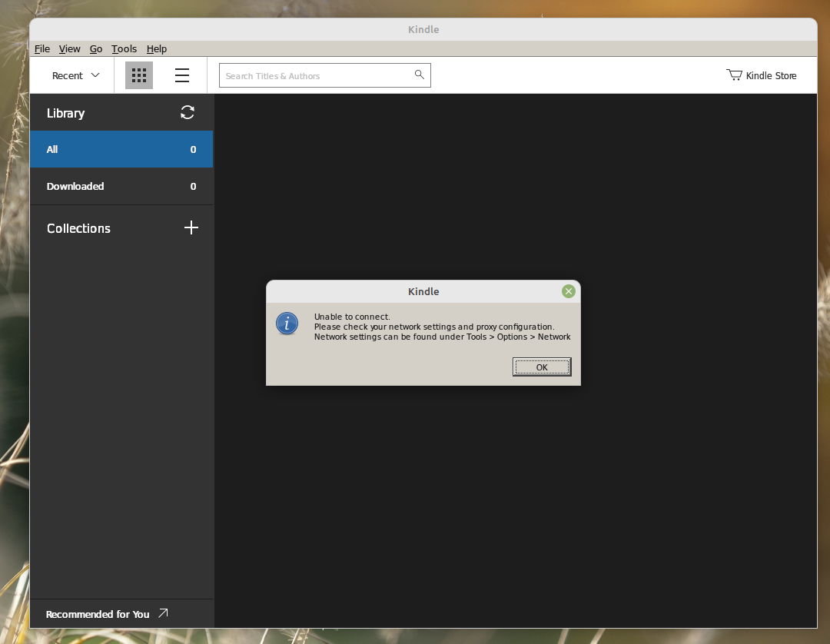The height and width of the screenshot is (644, 830).
Task: Add a new collection with plus icon
Action: pyautogui.click(x=191, y=227)
